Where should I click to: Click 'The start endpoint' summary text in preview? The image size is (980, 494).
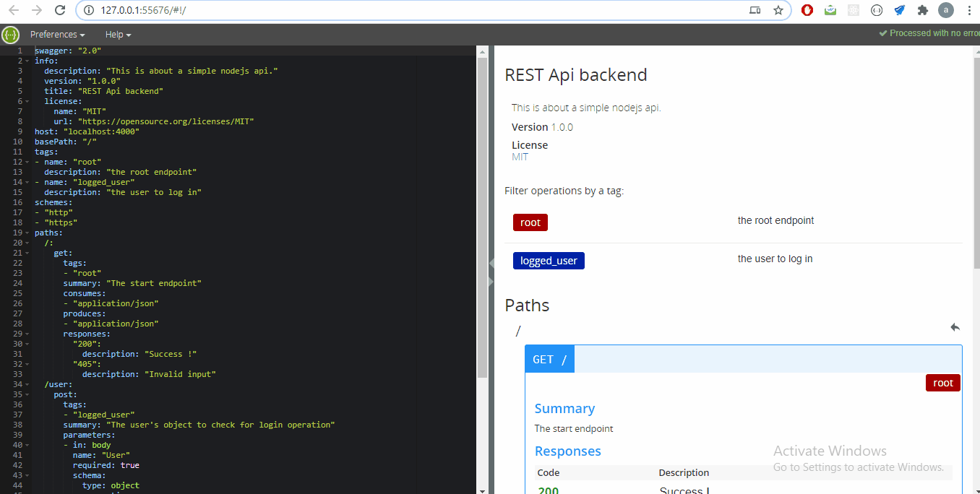tap(574, 428)
